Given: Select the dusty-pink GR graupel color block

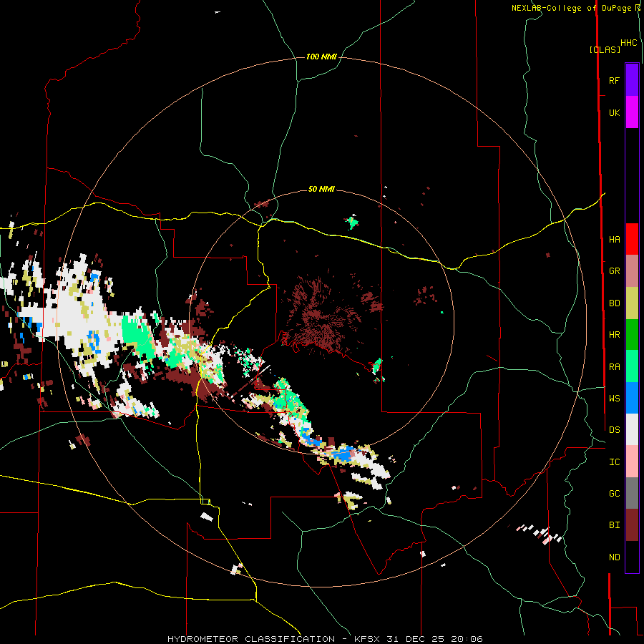Looking at the screenshot, I should click(632, 271).
